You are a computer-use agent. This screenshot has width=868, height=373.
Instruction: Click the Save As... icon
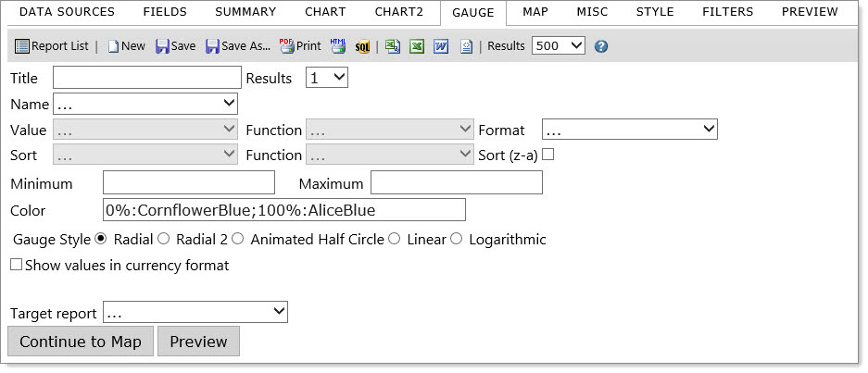pyautogui.click(x=237, y=46)
